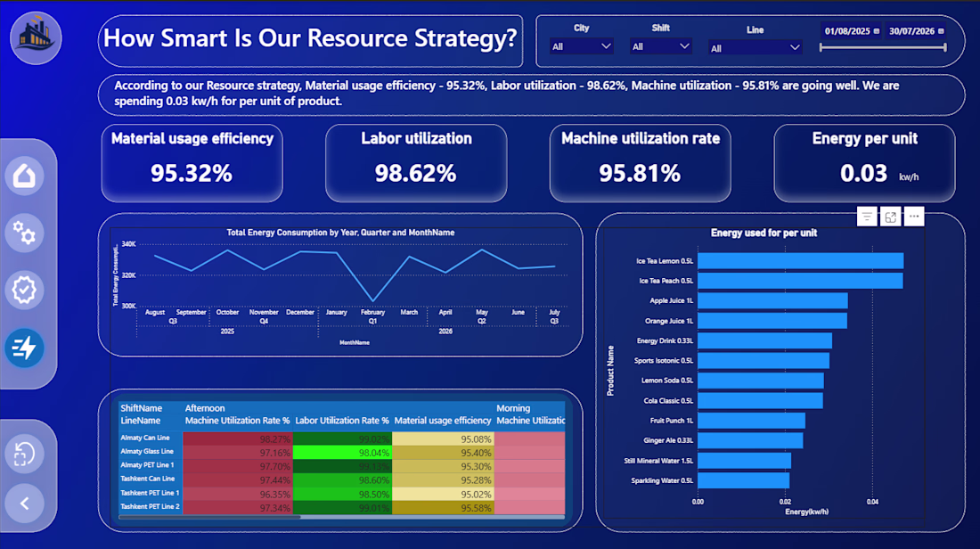Click the Fruit Punch 1L bar
Viewport: 980px width, 549px height.
point(752,421)
